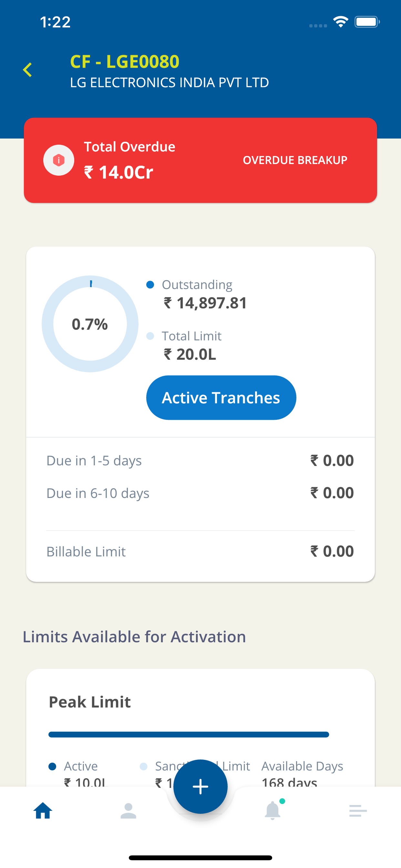
Task: Open the Profile person icon
Action: 129,811
